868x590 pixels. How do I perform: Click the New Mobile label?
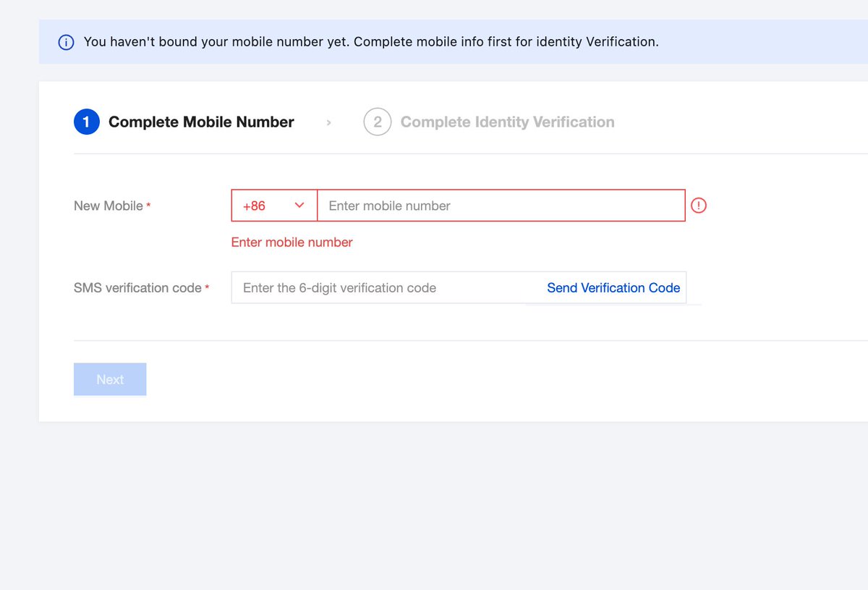click(x=109, y=206)
